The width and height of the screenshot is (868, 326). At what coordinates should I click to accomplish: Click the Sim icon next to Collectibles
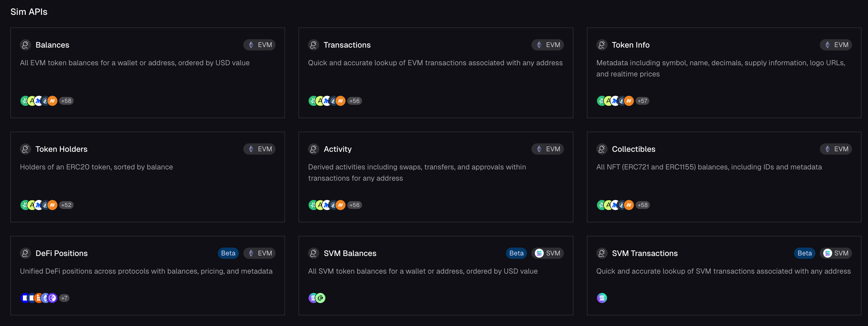tap(602, 149)
